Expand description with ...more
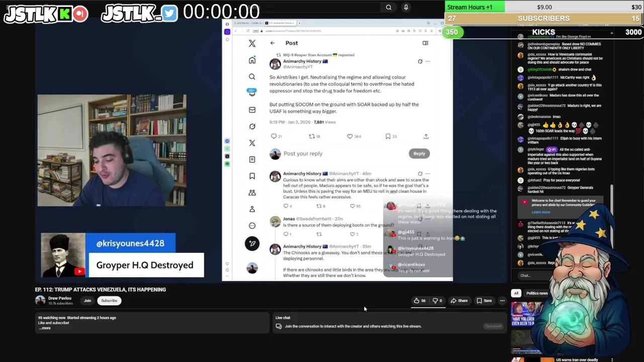This screenshot has width=644, height=362. (45, 328)
